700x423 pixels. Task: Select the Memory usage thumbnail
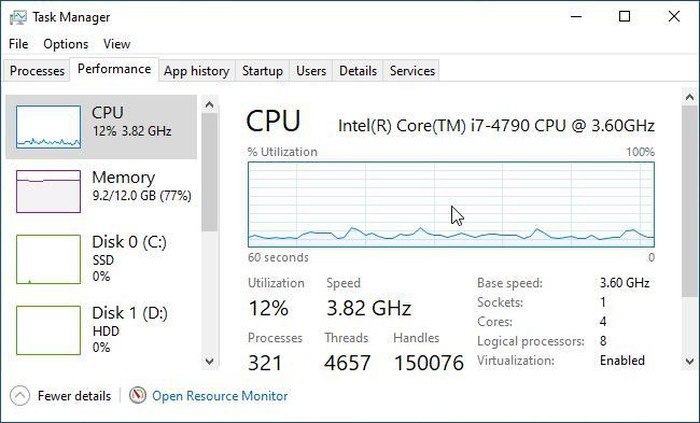tap(48, 190)
